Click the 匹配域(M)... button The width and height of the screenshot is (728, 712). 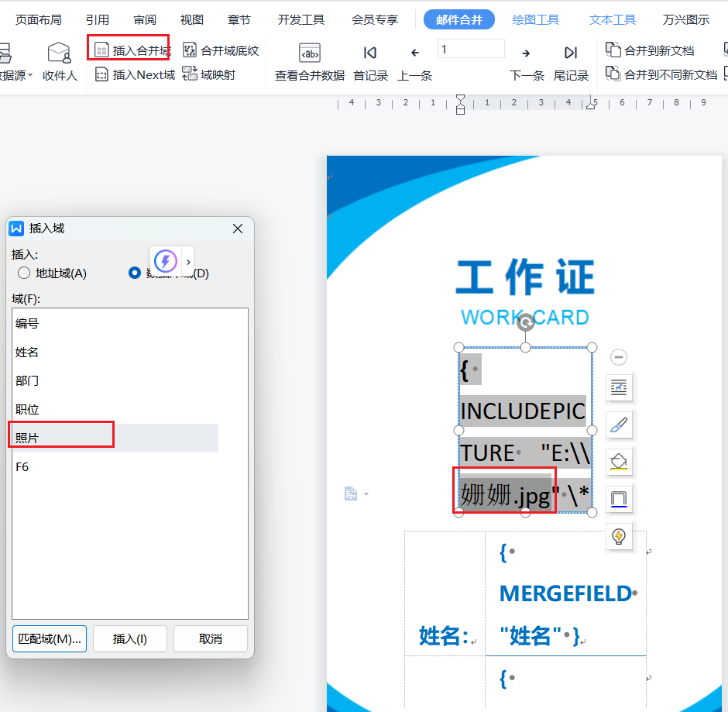click(50, 639)
